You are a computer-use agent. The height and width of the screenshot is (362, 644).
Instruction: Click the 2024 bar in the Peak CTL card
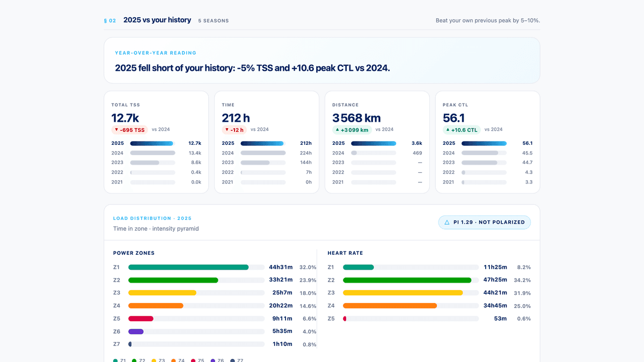[484, 153]
